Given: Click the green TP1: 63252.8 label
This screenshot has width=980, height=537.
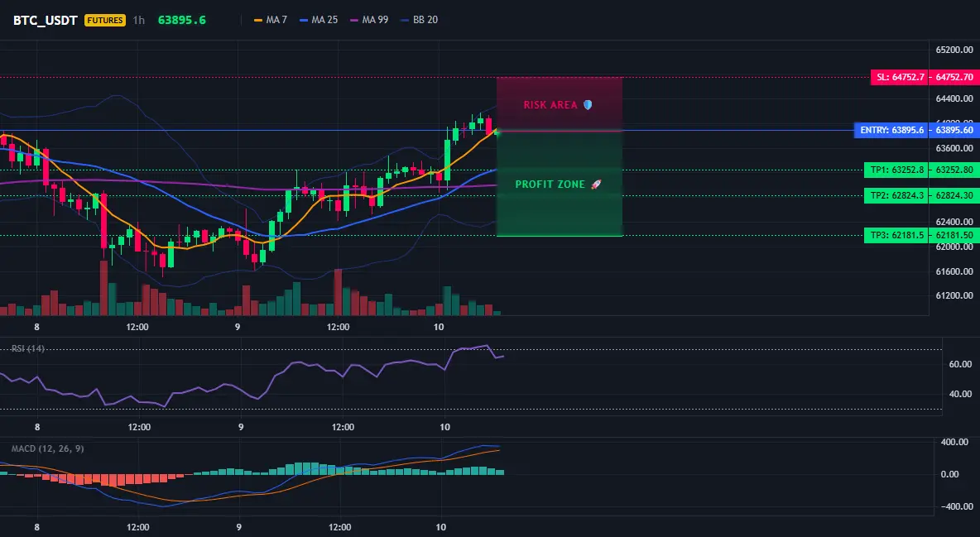Looking at the screenshot, I should (896, 170).
